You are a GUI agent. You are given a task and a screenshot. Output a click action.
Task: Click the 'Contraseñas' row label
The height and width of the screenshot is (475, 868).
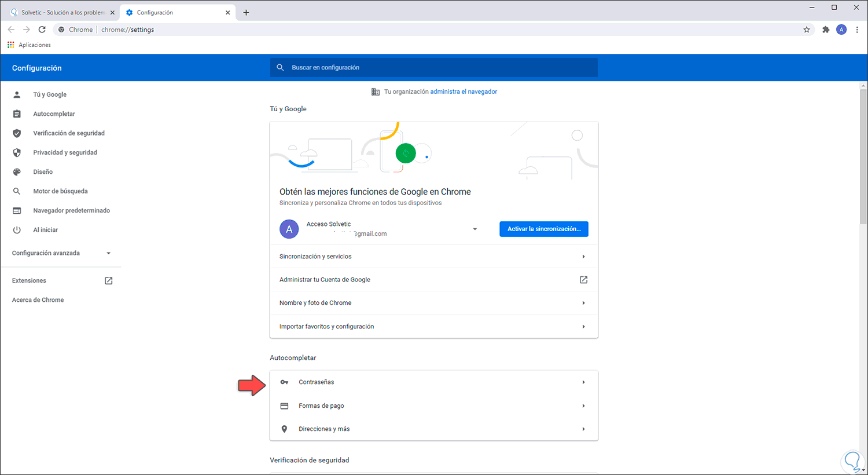317,382
